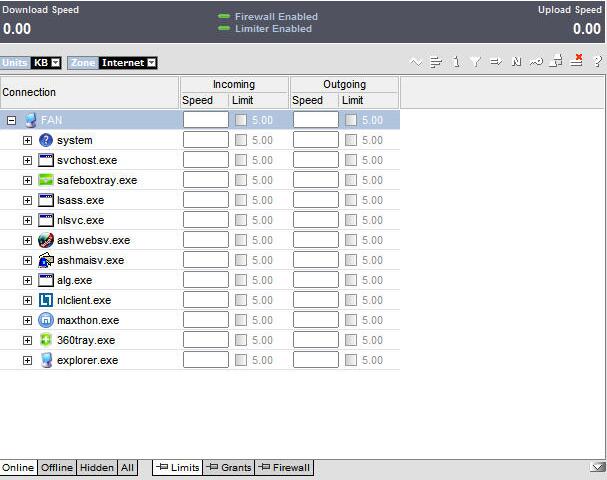Switch to the Hidden tab
607x480 pixels.
coord(97,468)
